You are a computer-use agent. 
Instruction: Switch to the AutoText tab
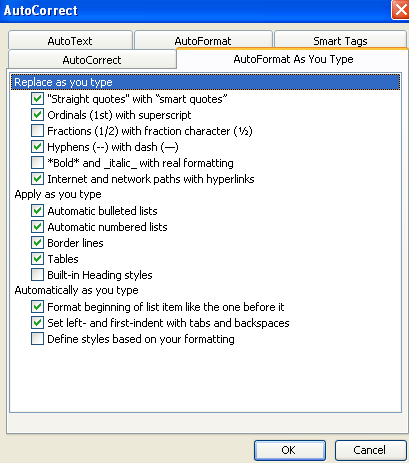tap(70, 41)
